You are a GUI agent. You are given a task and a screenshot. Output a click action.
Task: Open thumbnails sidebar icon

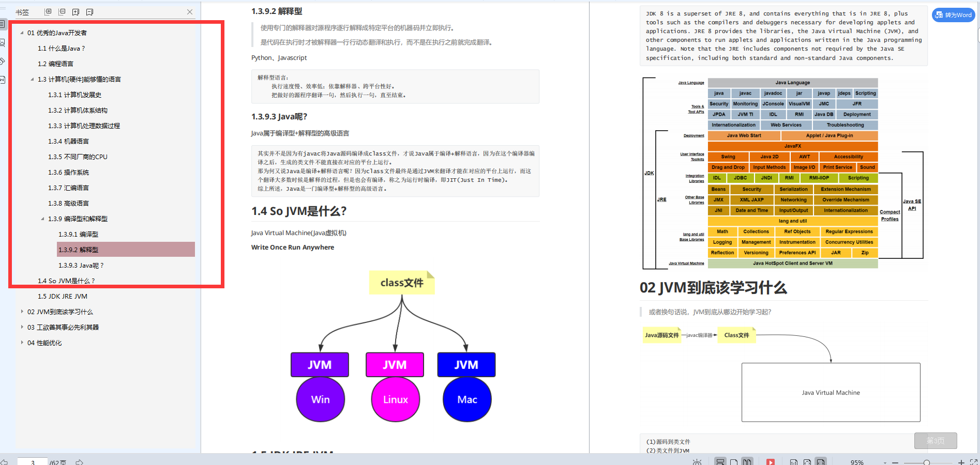(x=3, y=42)
